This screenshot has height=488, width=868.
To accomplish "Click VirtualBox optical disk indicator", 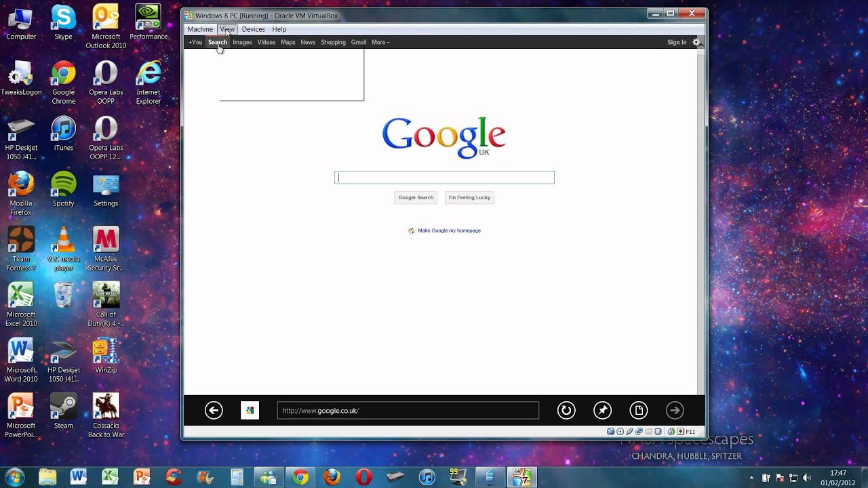I will click(620, 432).
